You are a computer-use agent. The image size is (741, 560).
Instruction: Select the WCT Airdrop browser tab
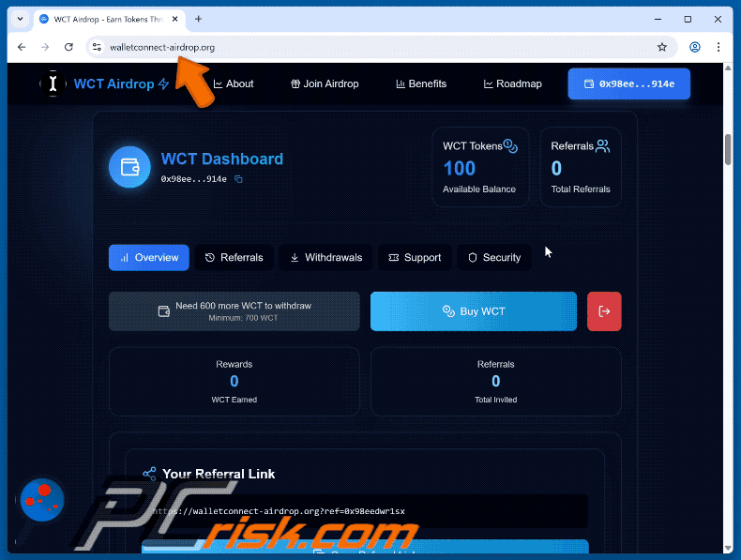pos(109,19)
